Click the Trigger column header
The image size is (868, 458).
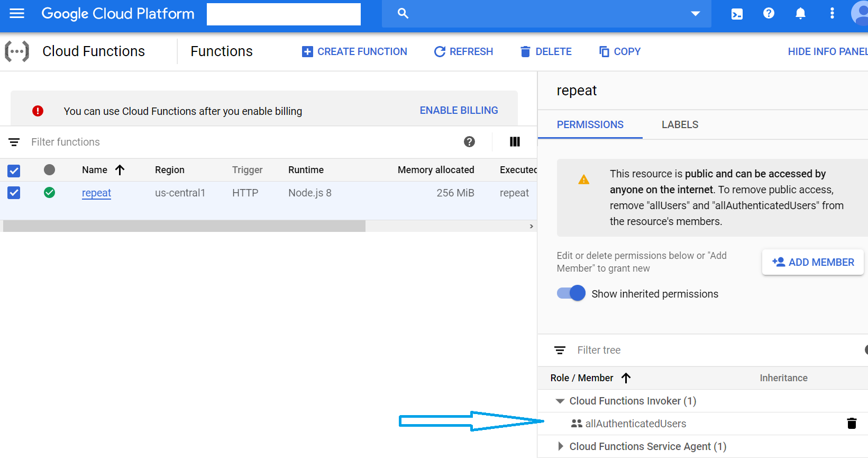(247, 169)
